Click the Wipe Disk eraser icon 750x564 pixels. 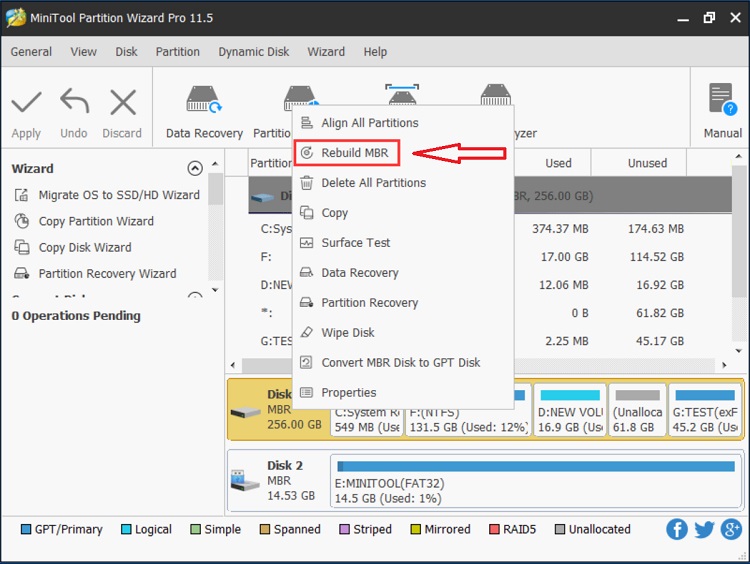(x=307, y=332)
